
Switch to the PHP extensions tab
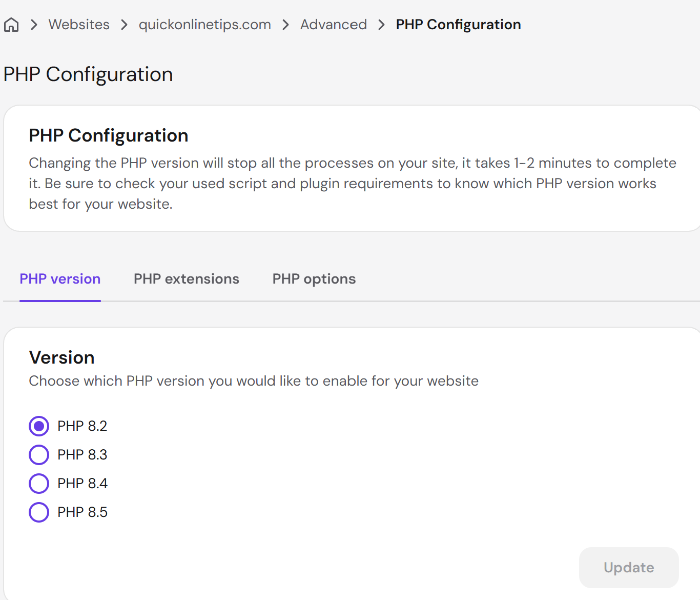187,279
